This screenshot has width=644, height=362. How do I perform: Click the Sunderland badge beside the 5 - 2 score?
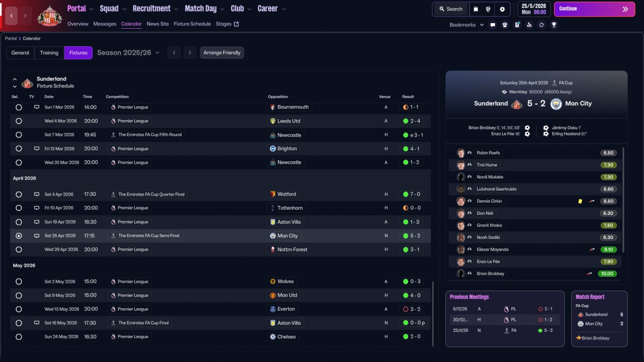click(x=517, y=104)
